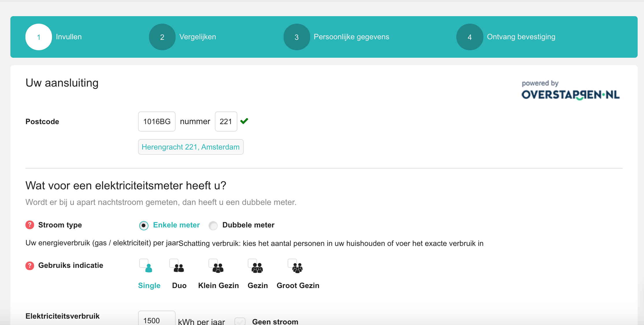Choose the Klein Gezin label
This screenshot has height=325, width=644.
[218, 285]
